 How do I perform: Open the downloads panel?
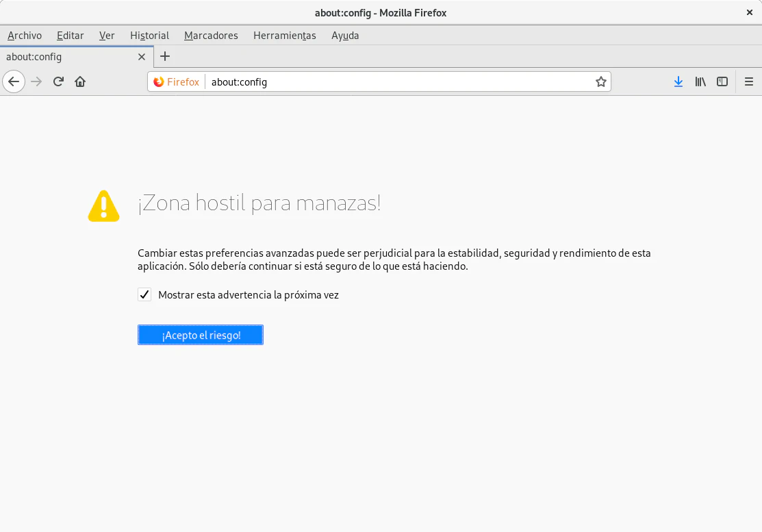[678, 81]
